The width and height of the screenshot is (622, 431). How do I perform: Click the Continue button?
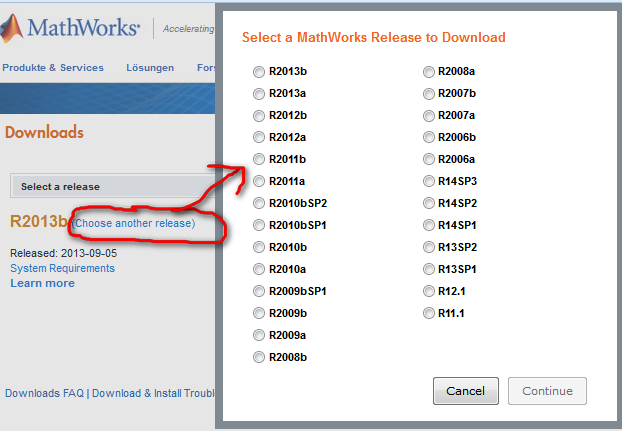547,391
